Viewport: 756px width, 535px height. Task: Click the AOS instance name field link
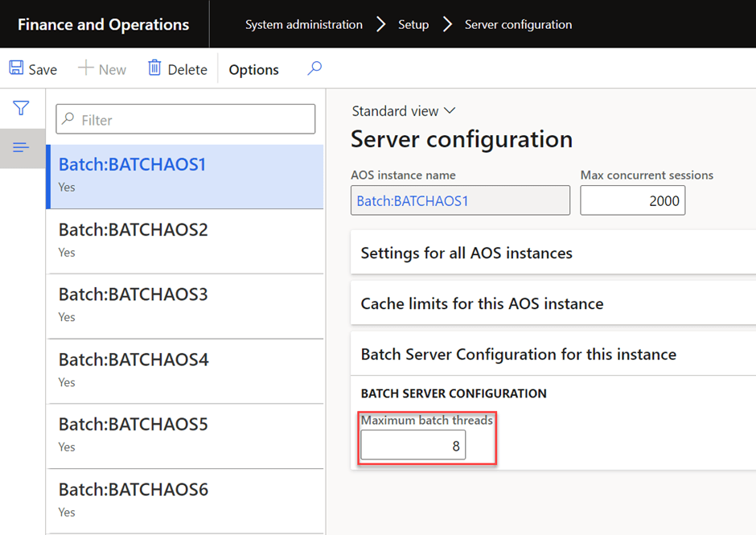click(x=413, y=200)
